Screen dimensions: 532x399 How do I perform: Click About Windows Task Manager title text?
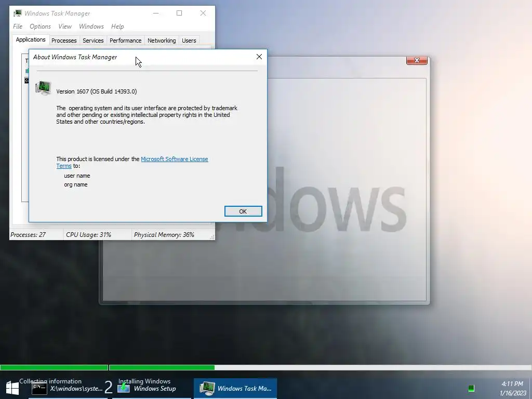click(75, 57)
